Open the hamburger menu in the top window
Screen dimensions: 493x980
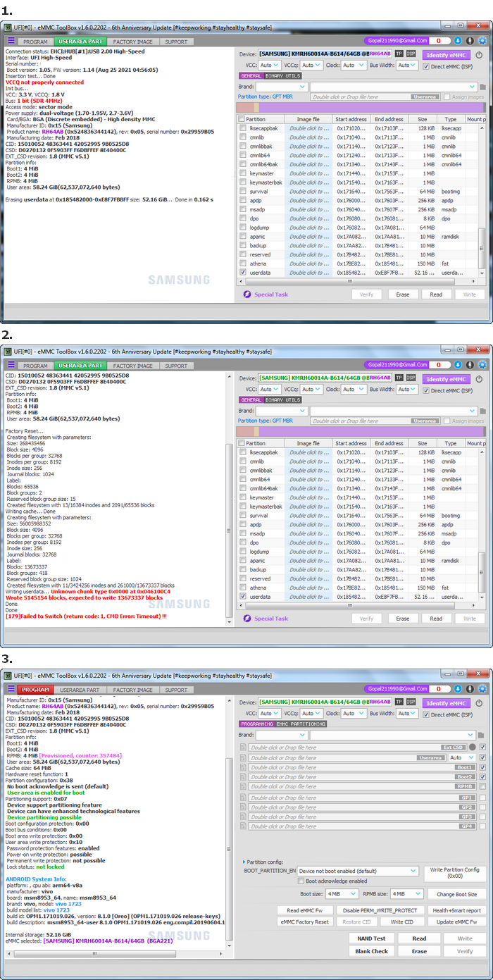[x=11, y=42]
